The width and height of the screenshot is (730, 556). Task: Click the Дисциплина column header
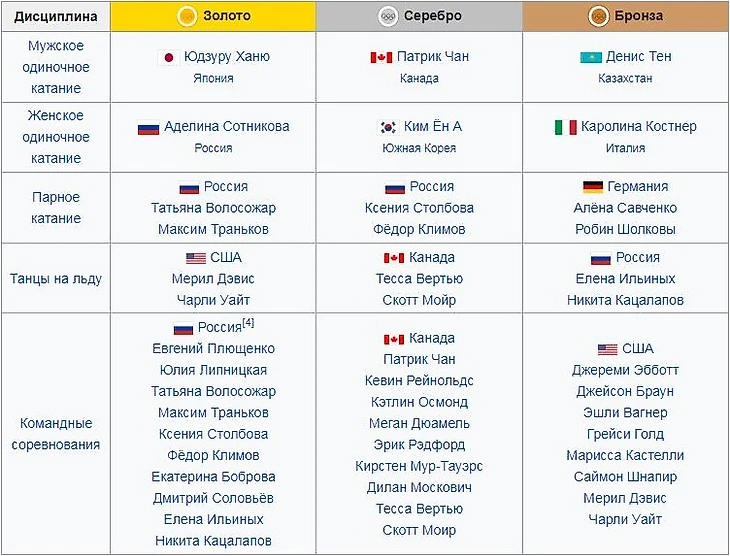[56, 16]
